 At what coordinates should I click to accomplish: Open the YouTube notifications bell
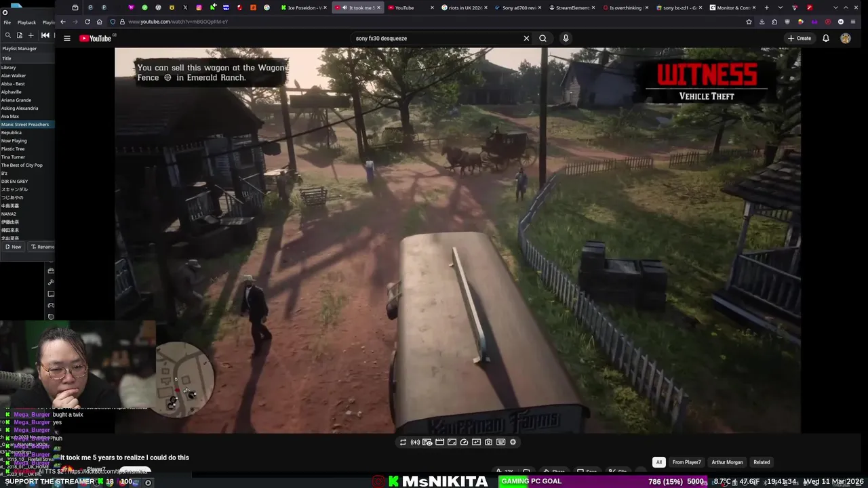(x=826, y=38)
